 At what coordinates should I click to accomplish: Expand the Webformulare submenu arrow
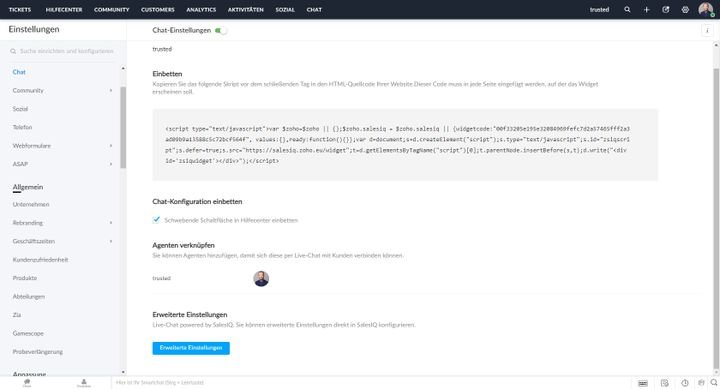coord(111,146)
